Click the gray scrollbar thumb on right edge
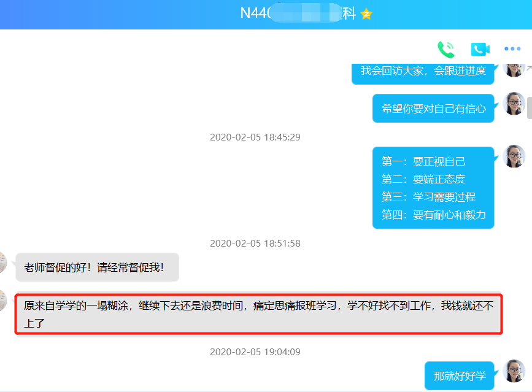The image size is (532, 392). [x=529, y=108]
